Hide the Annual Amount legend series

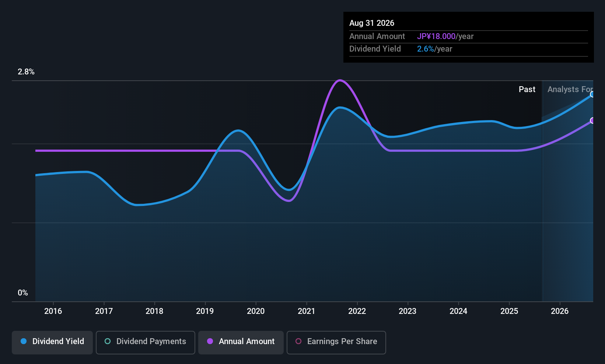pyautogui.click(x=241, y=342)
